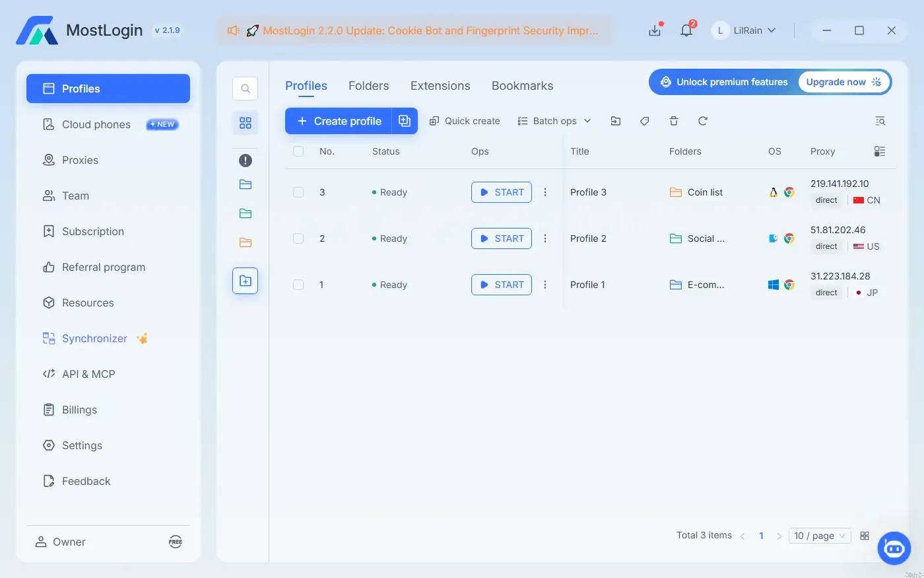
Task: Open the uncategorized warning icon filter
Action: point(245,161)
